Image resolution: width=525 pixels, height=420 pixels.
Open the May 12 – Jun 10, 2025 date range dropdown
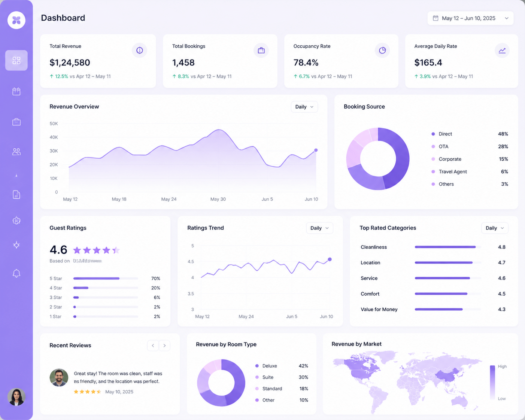(470, 18)
